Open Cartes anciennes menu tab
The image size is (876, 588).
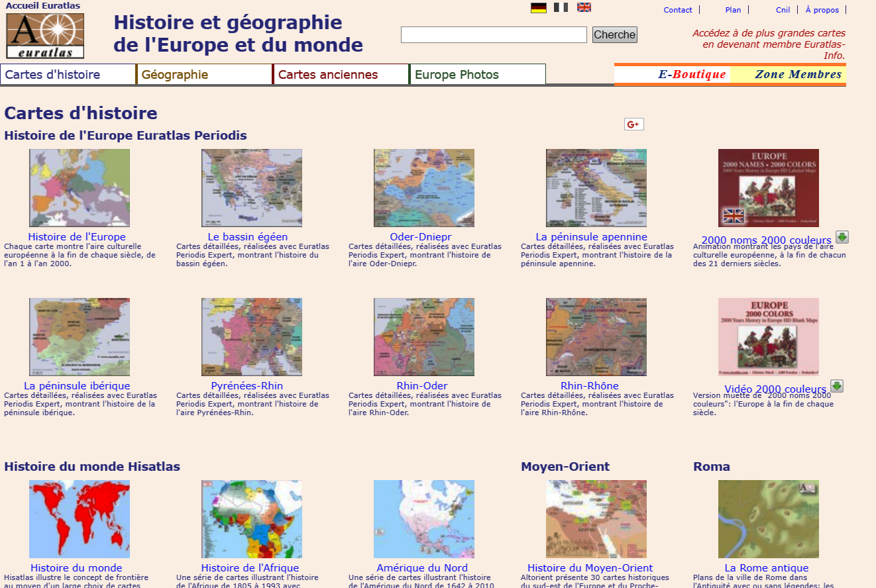click(341, 75)
